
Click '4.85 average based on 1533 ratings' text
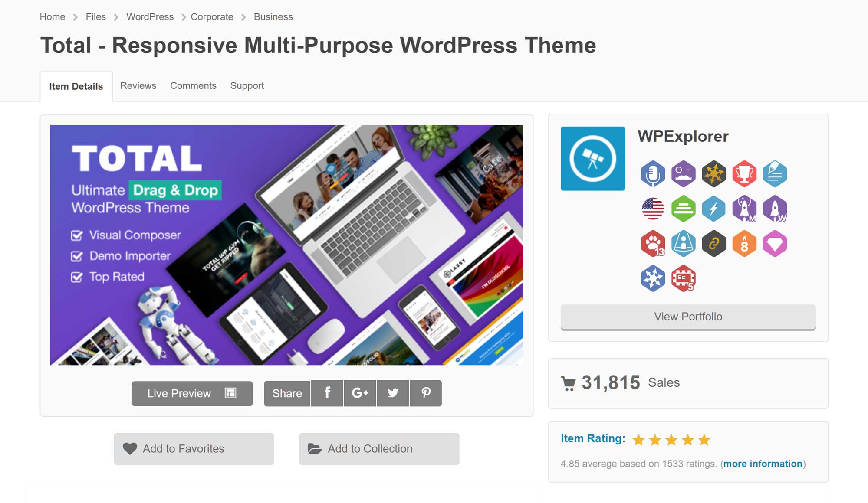pos(638,464)
